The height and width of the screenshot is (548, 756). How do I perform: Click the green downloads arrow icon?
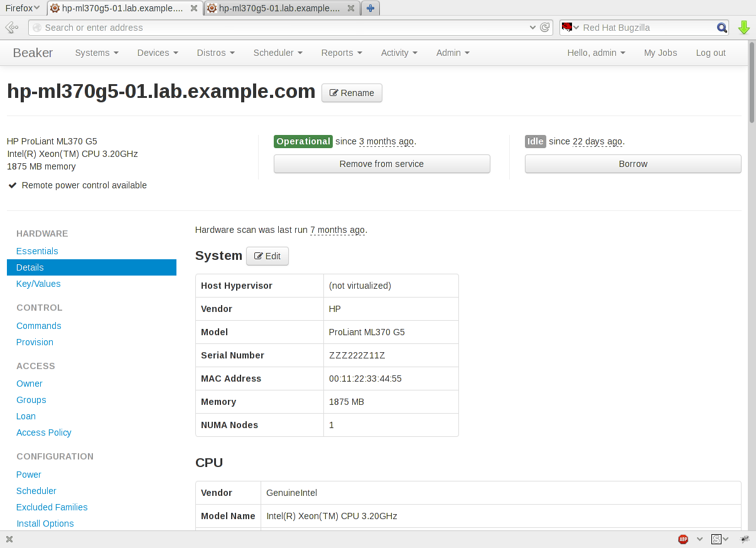click(x=744, y=28)
